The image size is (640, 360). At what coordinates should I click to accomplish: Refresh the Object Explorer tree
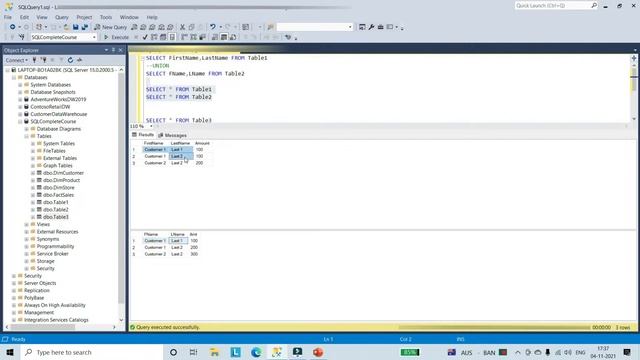tap(70, 60)
